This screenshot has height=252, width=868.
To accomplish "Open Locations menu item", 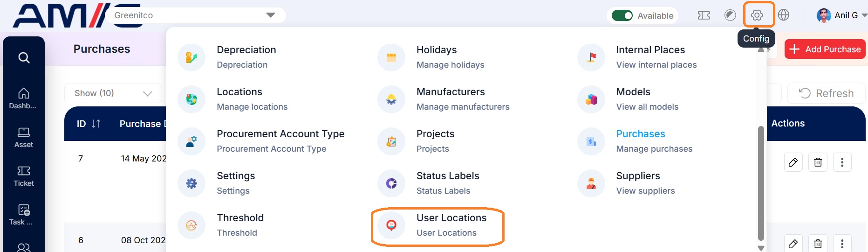I will [252, 99].
